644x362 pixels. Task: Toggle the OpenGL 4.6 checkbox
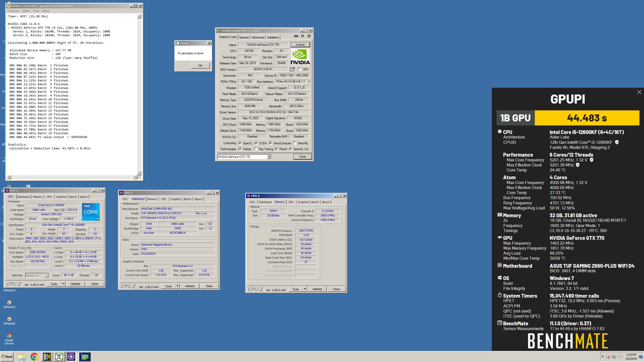coord(291,149)
